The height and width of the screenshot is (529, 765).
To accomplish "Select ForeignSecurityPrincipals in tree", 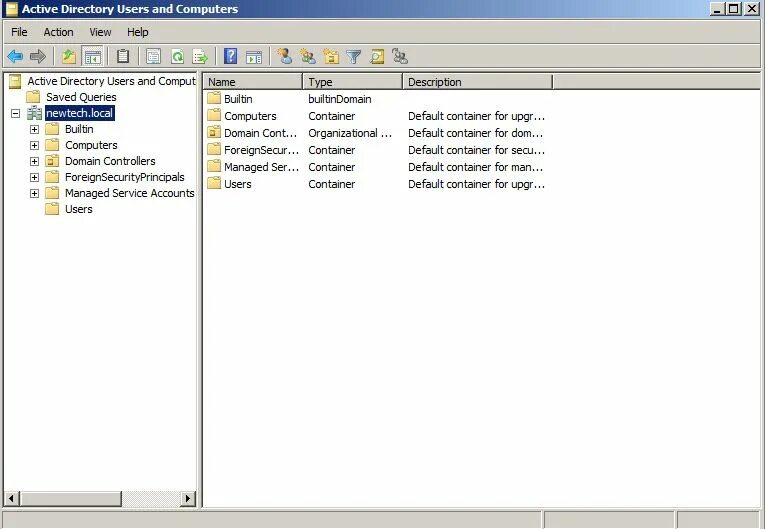I will (x=125, y=177).
